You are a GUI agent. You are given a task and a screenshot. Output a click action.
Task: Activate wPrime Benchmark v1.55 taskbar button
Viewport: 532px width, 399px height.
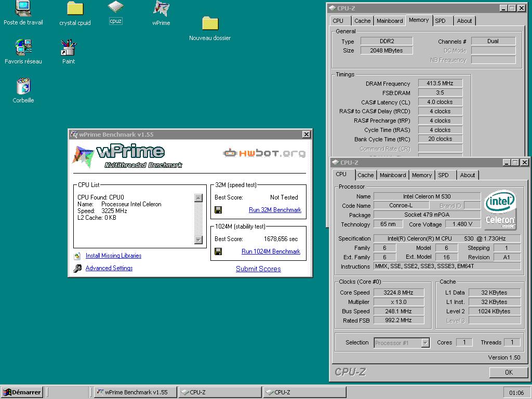[x=136, y=392]
